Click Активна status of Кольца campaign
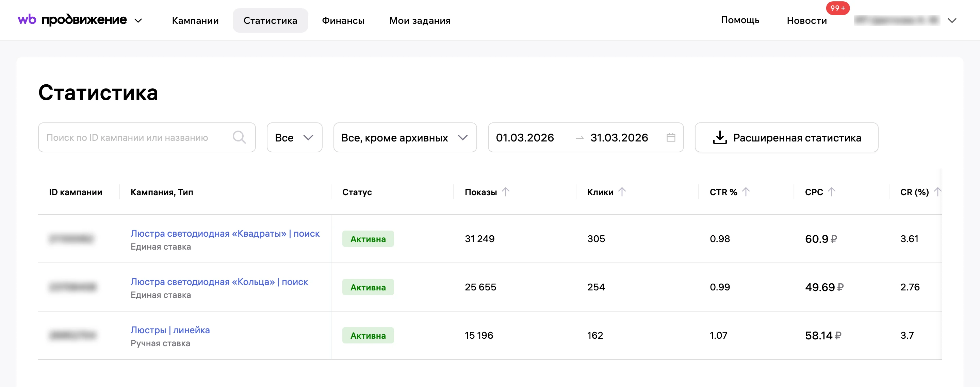Viewport: 980px width, 387px height. [x=368, y=287]
